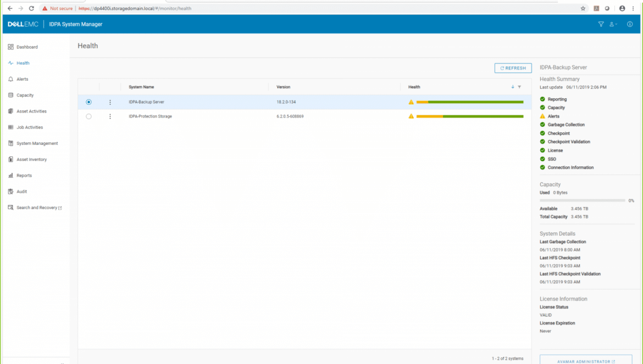Click the Job Activities icon in sidebar
Screen dimensions: 643x364
click(10, 127)
